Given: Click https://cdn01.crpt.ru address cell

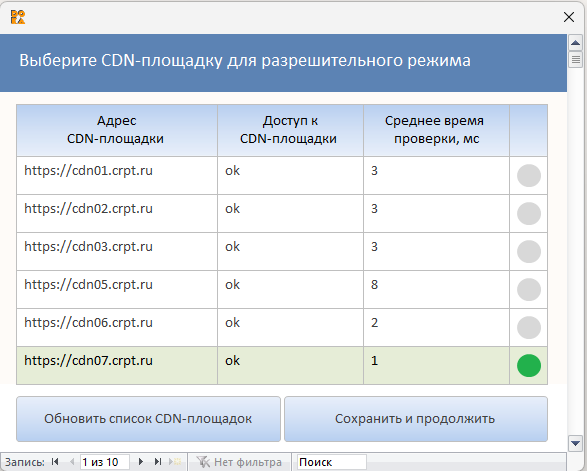Looking at the screenshot, I should (x=117, y=175).
